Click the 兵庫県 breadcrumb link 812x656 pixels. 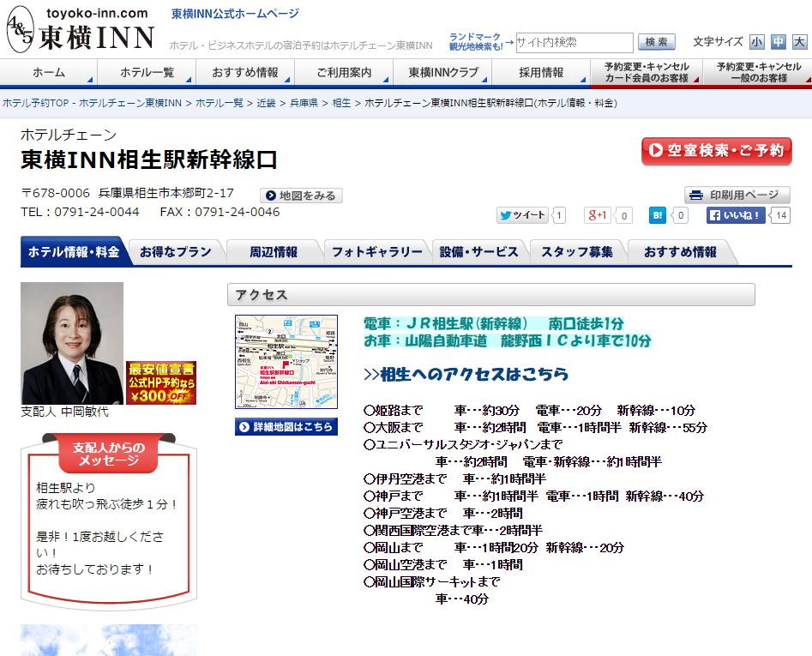304,103
